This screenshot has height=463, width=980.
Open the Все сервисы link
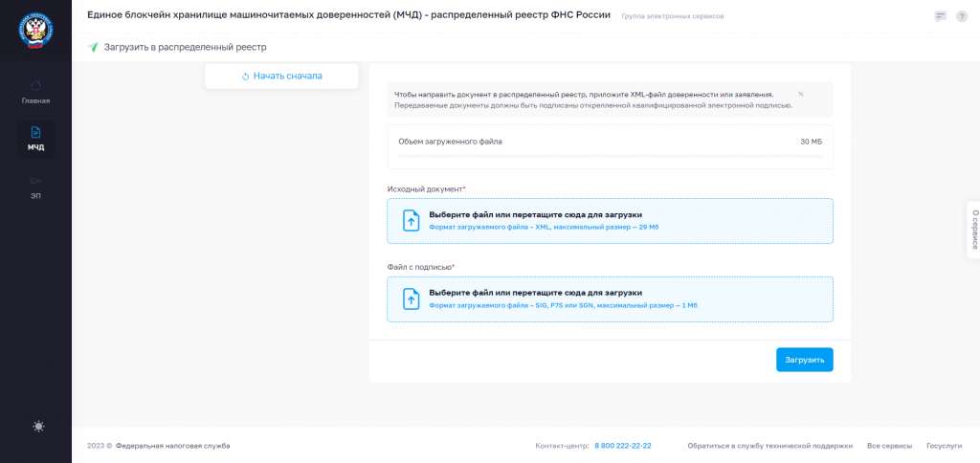pos(889,446)
